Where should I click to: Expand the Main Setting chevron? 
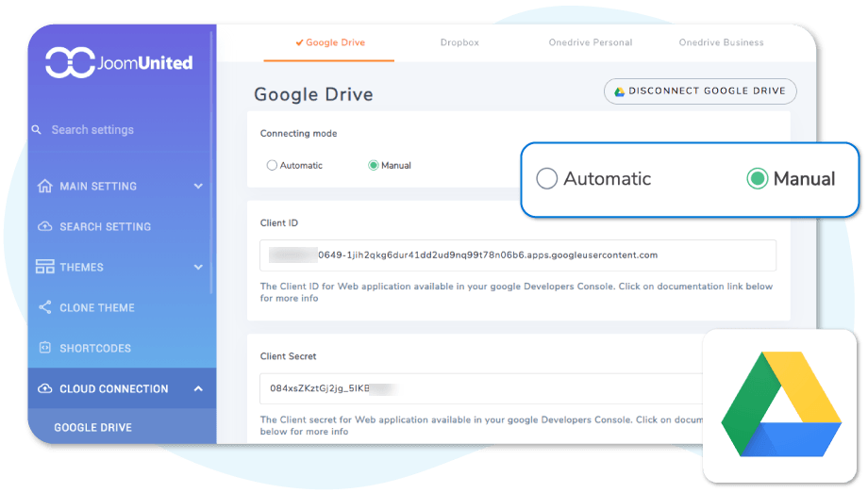[198, 187]
